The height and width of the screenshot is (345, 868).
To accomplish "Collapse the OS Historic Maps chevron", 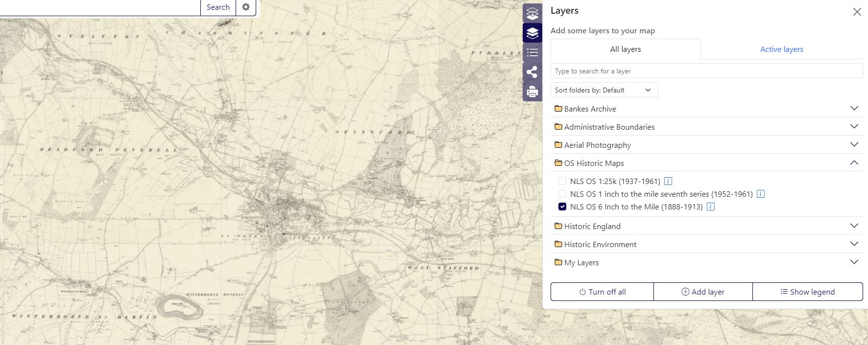I will [854, 162].
